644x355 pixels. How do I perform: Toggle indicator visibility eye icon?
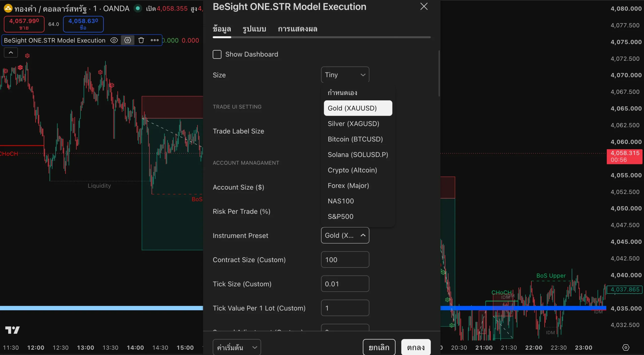pos(114,40)
